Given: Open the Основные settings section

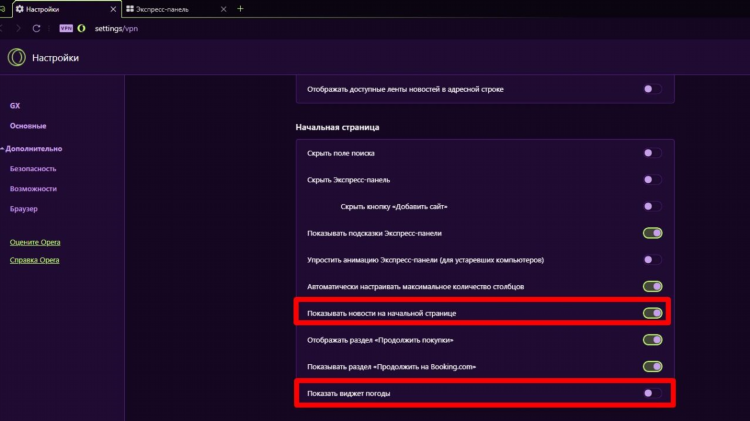Looking at the screenshot, I should click(x=28, y=126).
